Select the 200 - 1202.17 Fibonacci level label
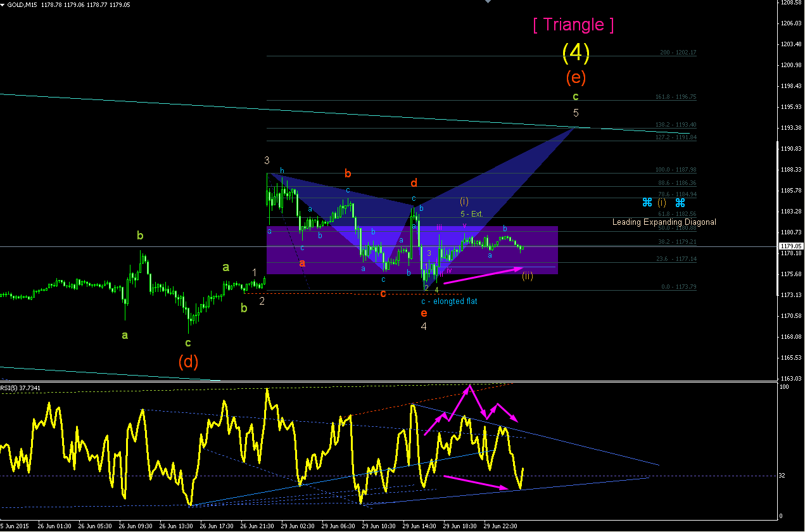The image size is (805, 532). [x=678, y=53]
